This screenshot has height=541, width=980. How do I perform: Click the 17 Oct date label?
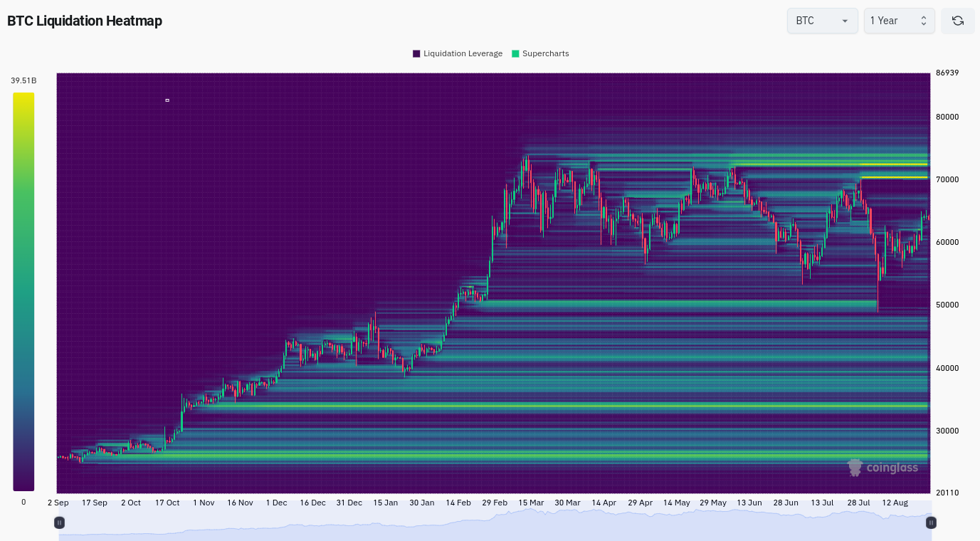pos(167,503)
